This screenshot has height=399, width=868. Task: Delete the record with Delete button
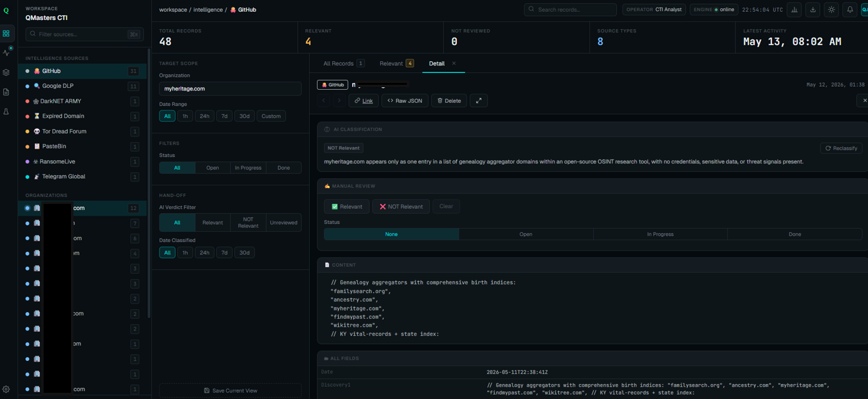(x=449, y=100)
